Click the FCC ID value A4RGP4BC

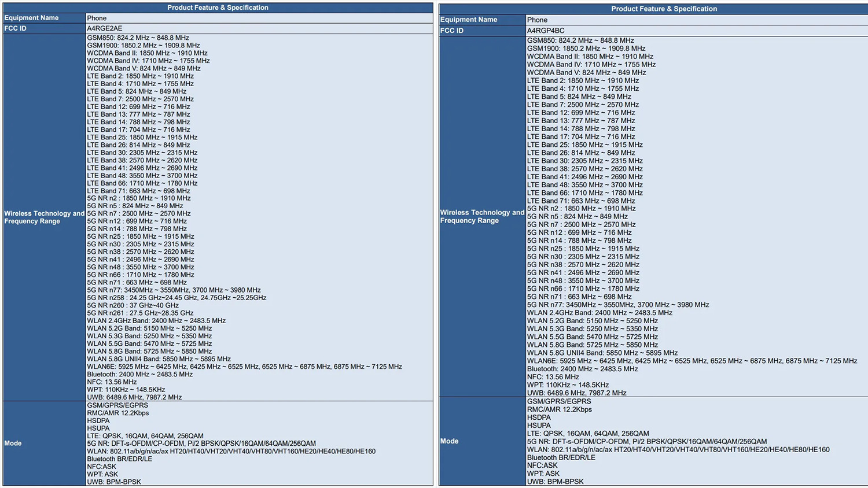point(545,31)
